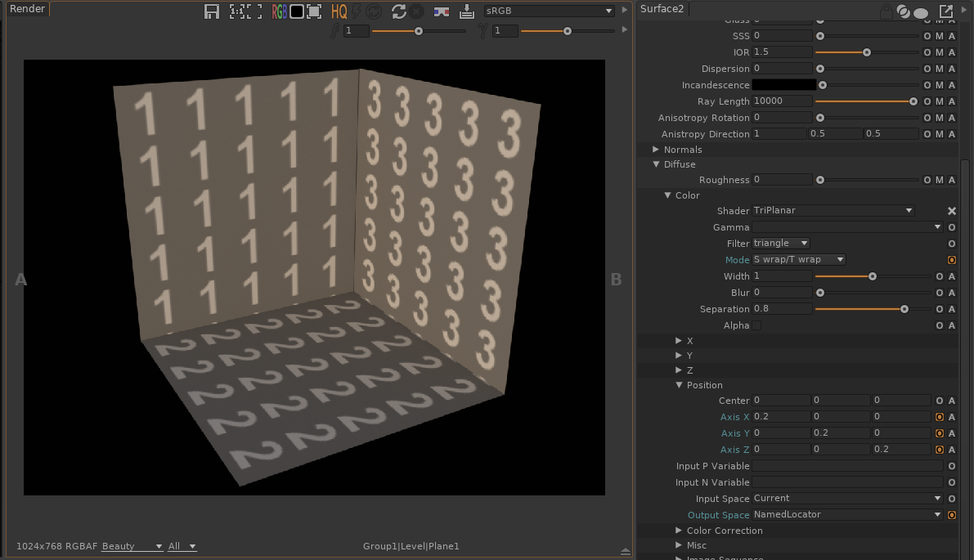
Task: Click the lock icon in Surface2 panel
Action: pyautogui.click(x=886, y=11)
